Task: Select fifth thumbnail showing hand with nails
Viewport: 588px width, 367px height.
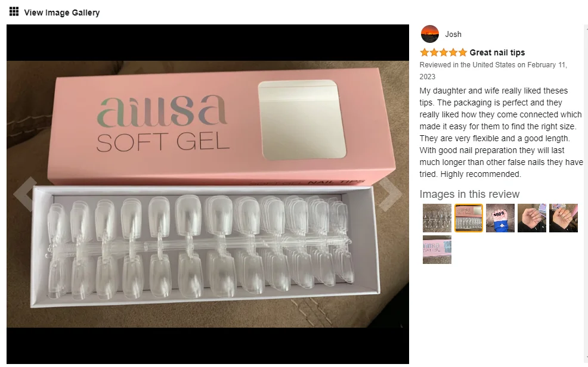Action: click(563, 218)
